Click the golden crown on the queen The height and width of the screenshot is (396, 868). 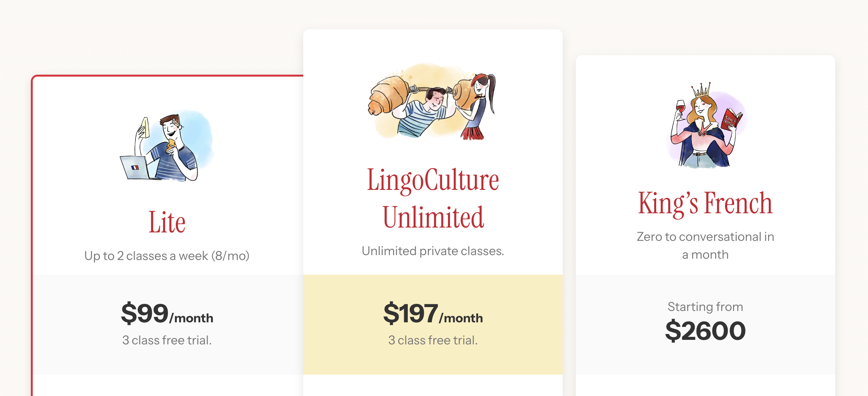pyautogui.click(x=702, y=90)
